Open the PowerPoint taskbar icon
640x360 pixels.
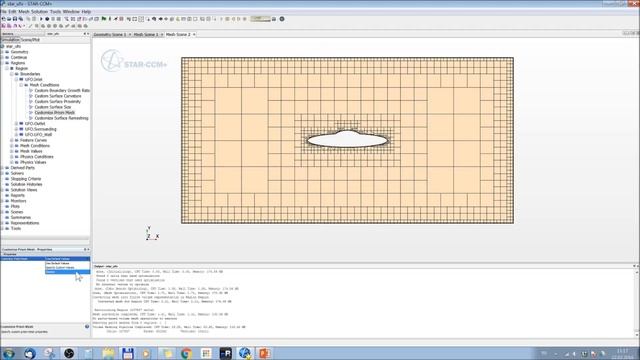pyautogui.click(x=264, y=353)
